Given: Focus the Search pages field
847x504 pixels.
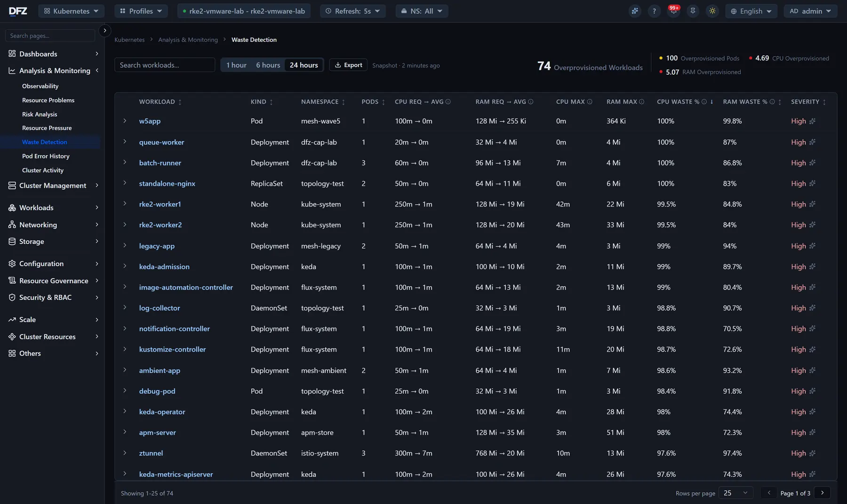Looking at the screenshot, I should tap(50, 35).
